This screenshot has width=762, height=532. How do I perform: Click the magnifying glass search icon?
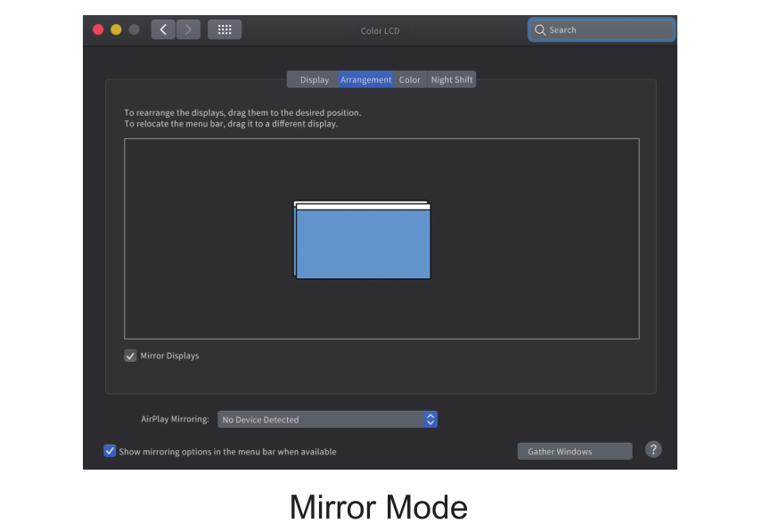click(x=540, y=30)
